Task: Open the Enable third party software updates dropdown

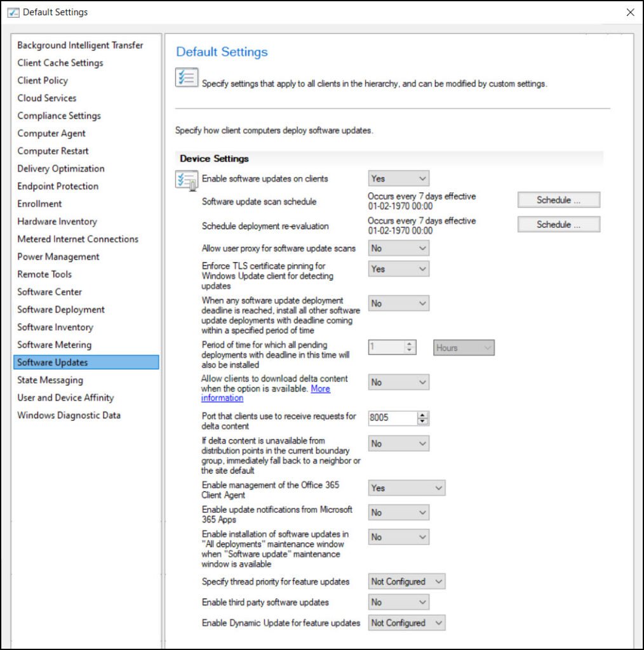Action: (398, 602)
